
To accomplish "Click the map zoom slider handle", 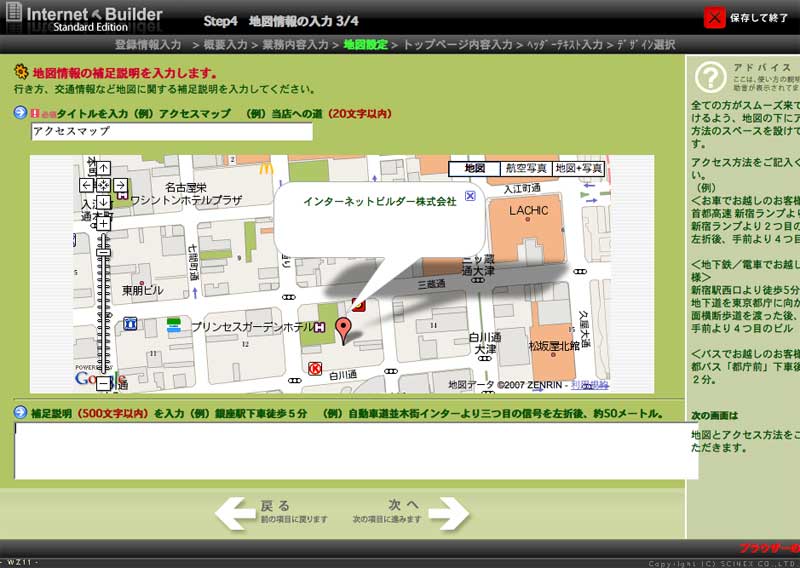I will (x=103, y=253).
